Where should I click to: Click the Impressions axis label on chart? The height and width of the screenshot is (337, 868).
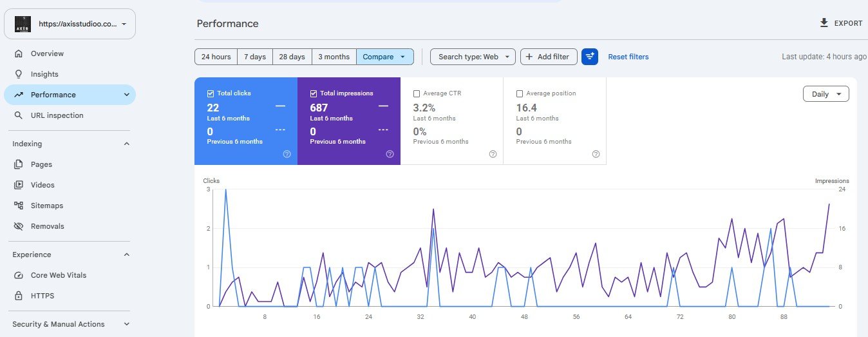tap(832, 181)
